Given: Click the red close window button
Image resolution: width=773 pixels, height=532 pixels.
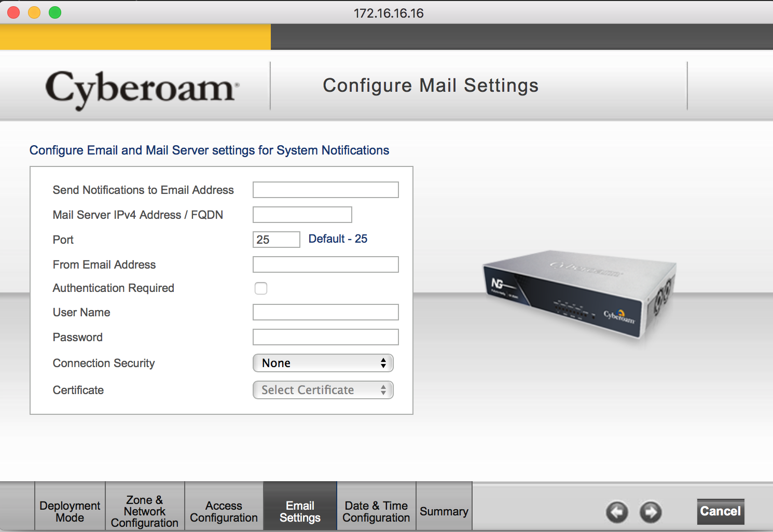Looking at the screenshot, I should click(x=14, y=12).
